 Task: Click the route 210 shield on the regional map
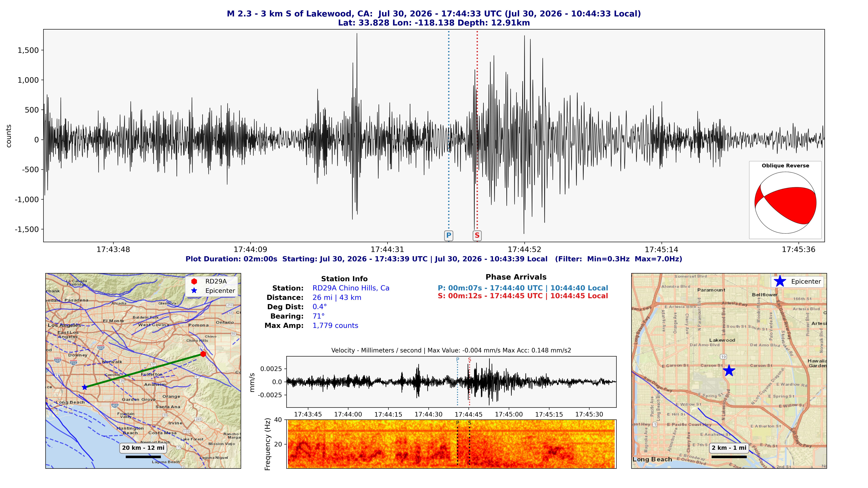[230, 305]
